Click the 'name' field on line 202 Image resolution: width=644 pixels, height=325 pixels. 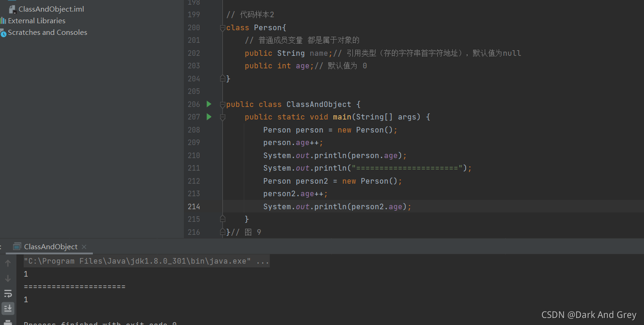coord(319,53)
